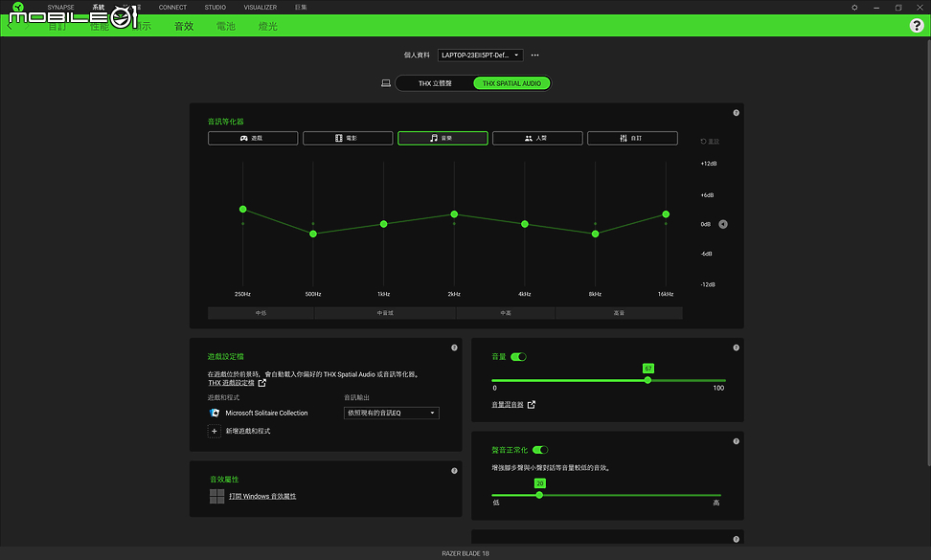
Task: Click the 重設 equalizer reset button
Action: (710, 141)
